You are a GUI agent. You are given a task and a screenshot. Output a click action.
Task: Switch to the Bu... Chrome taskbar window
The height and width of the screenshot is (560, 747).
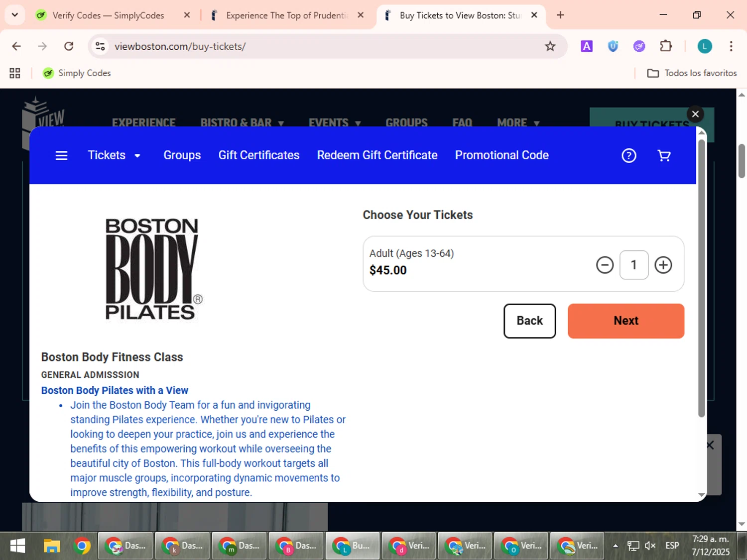click(x=352, y=546)
